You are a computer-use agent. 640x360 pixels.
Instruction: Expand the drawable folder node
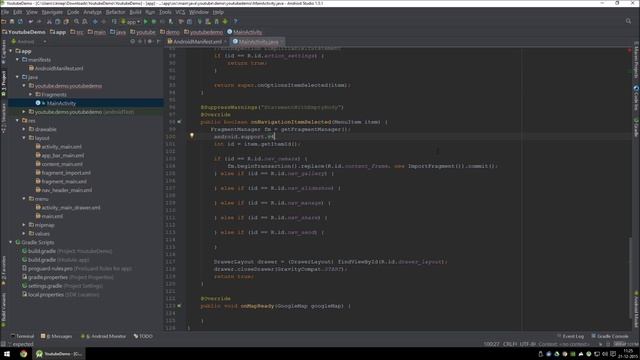click(24, 129)
